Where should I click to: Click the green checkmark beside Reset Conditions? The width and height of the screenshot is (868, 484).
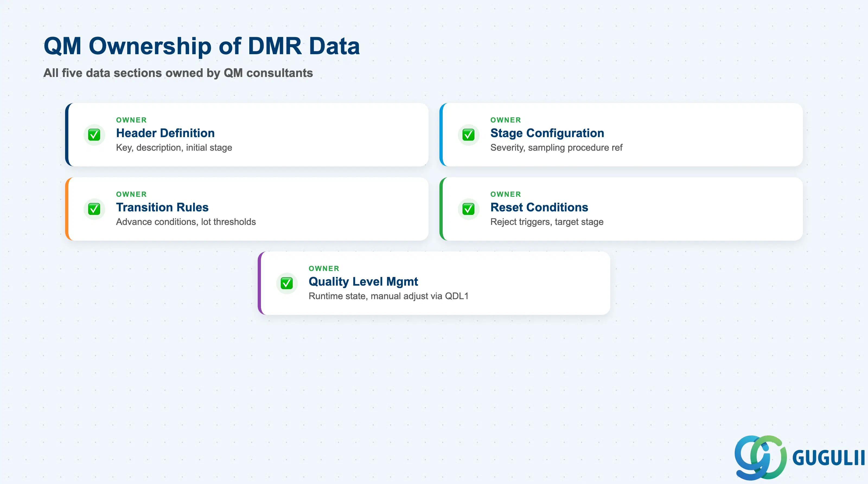[x=468, y=209]
